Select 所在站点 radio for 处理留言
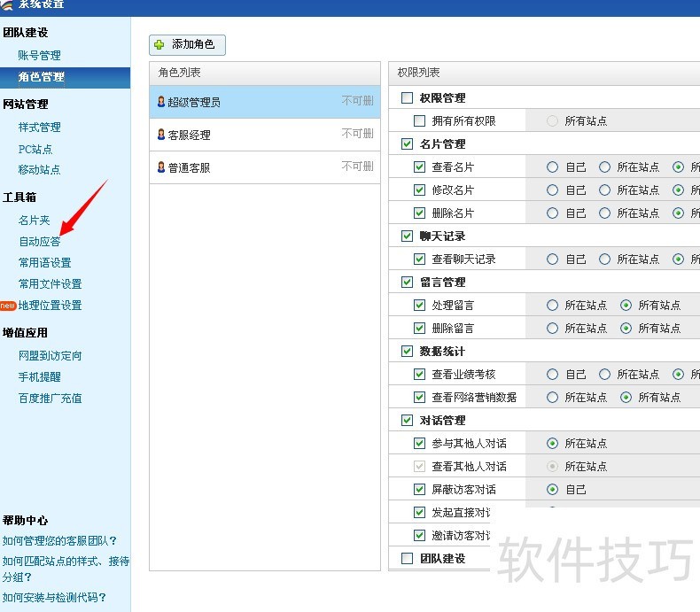 tap(553, 306)
